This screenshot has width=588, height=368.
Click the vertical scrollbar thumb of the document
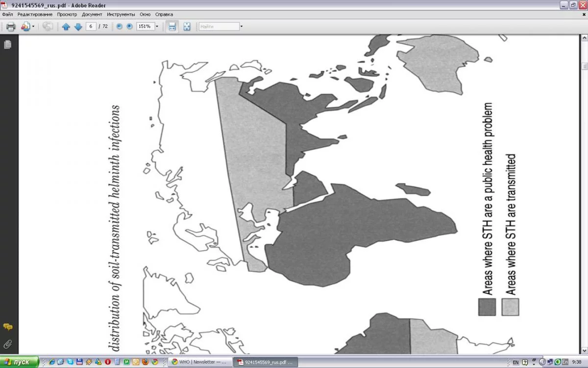pos(585,66)
